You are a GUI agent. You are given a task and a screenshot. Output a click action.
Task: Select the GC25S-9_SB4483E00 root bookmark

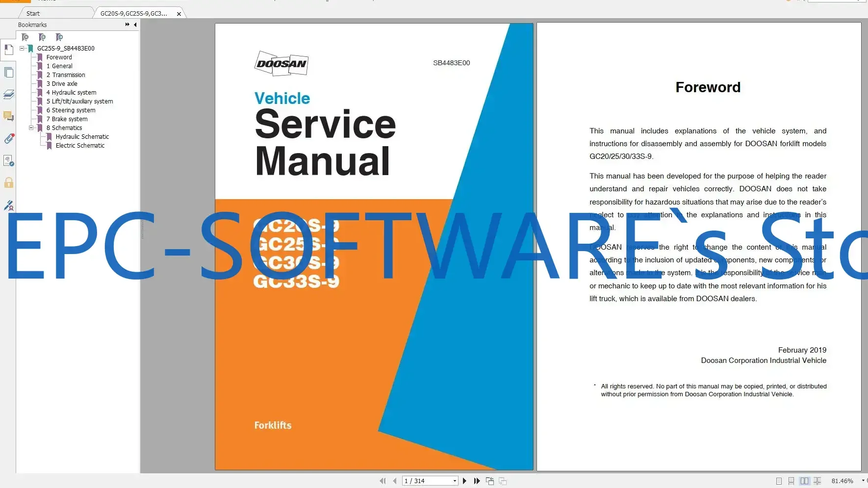pos(66,49)
